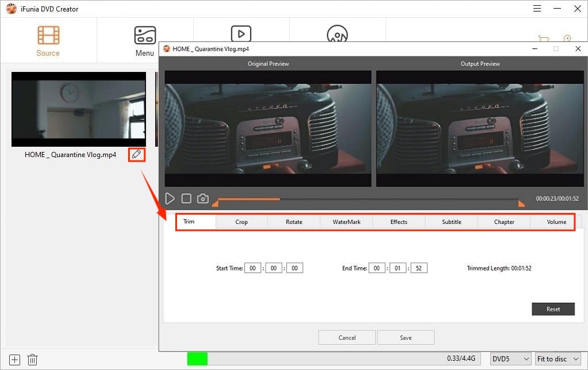Go to the Volume tab

point(556,222)
